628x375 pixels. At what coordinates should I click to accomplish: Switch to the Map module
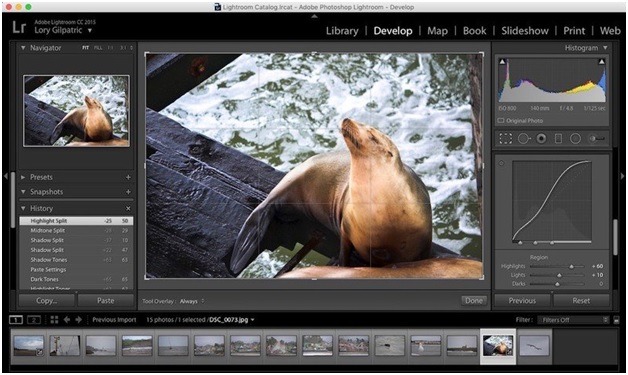[x=437, y=31]
